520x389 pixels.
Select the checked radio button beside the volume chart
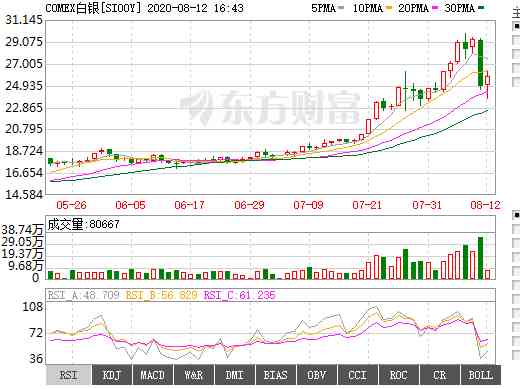[516, 215]
